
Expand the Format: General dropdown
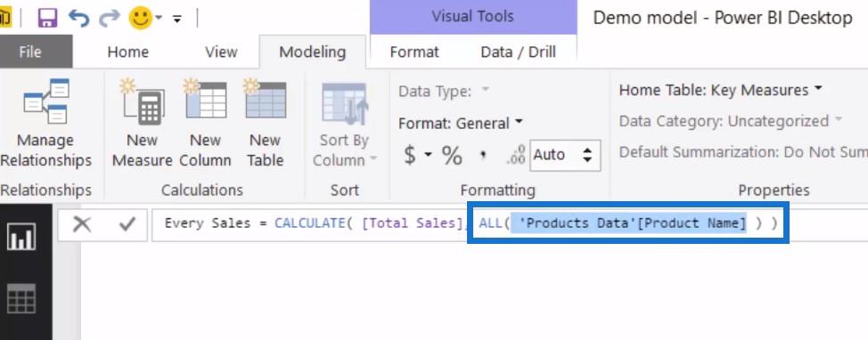(461, 123)
